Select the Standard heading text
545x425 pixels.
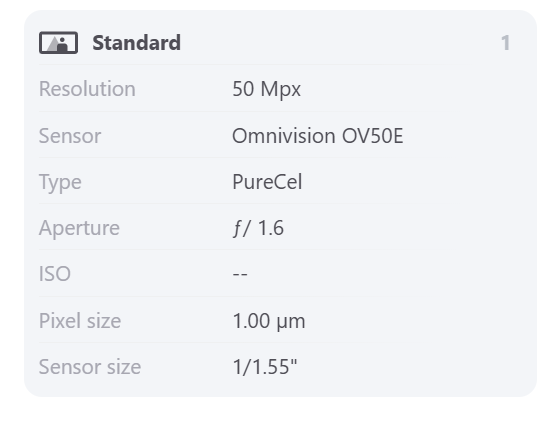click(136, 43)
